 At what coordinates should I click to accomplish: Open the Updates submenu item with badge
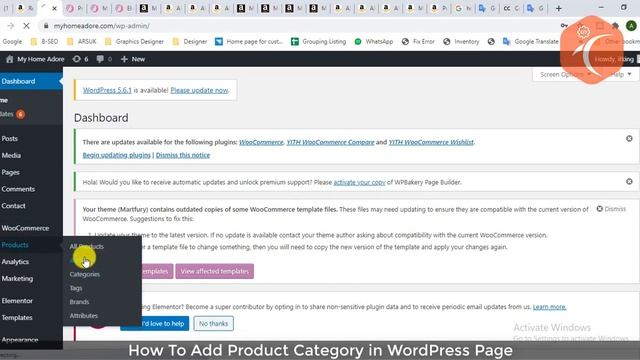[x=13, y=114]
